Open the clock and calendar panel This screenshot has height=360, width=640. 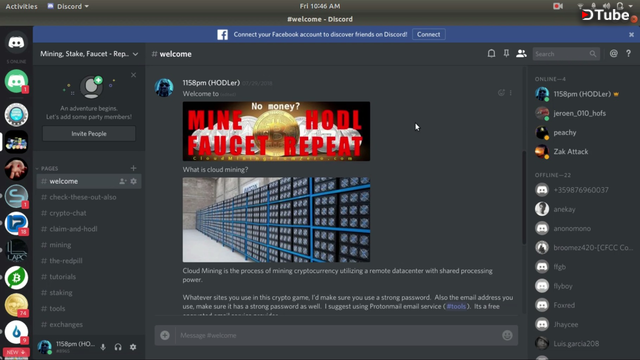coord(320,6)
